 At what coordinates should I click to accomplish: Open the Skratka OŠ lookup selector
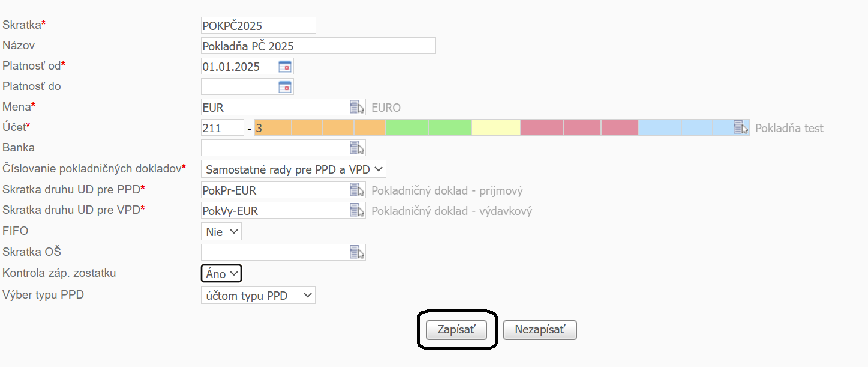click(x=358, y=252)
